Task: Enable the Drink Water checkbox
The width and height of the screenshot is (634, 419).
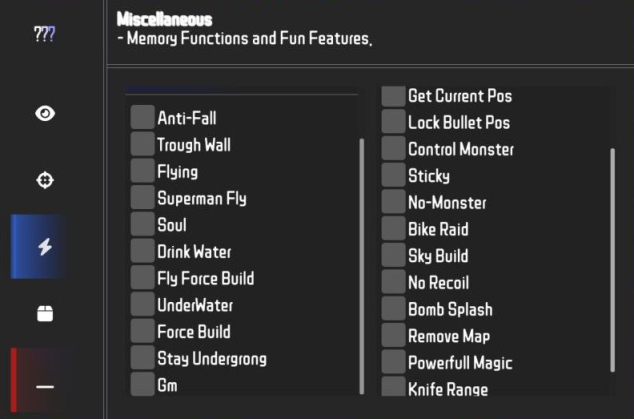Action: [143, 251]
